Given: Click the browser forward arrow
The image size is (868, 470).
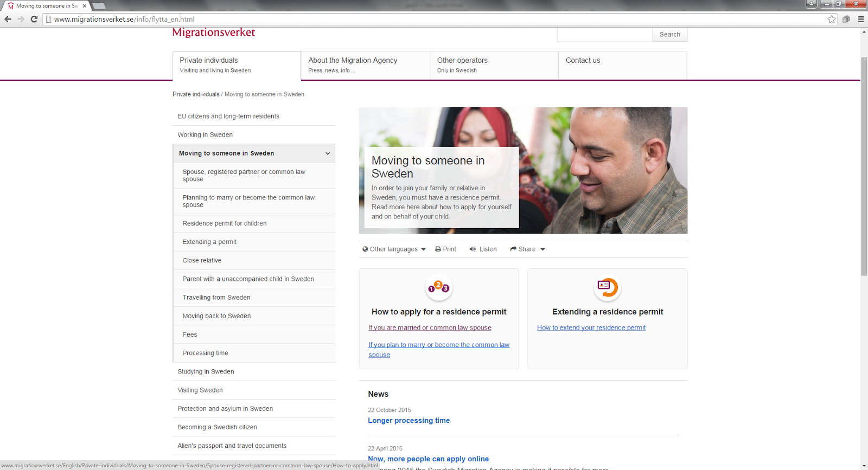Looking at the screenshot, I should pos(21,19).
